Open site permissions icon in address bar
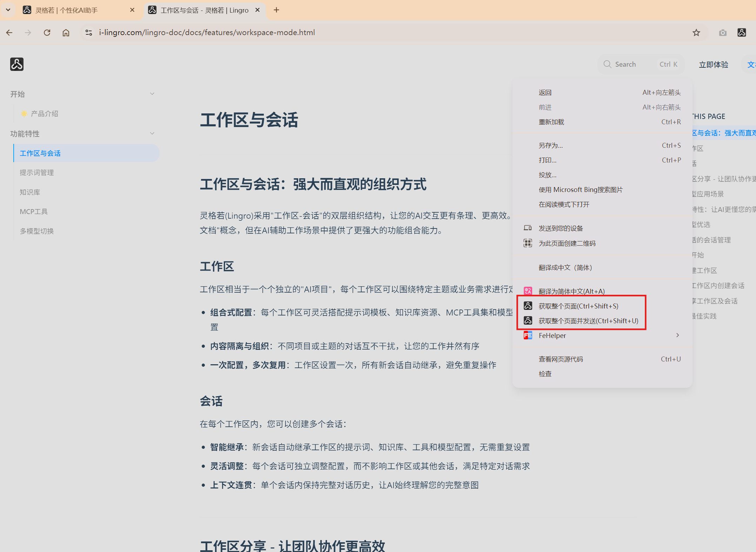This screenshot has width=756, height=552. click(88, 32)
